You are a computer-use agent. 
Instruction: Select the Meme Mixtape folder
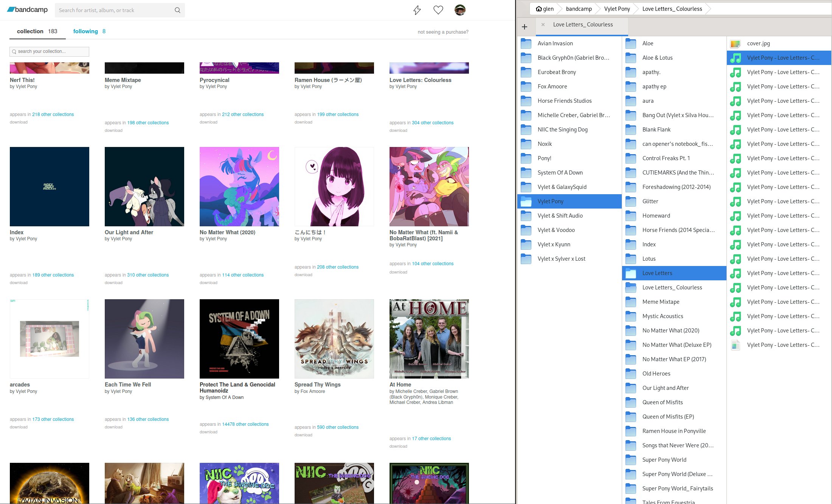661,302
